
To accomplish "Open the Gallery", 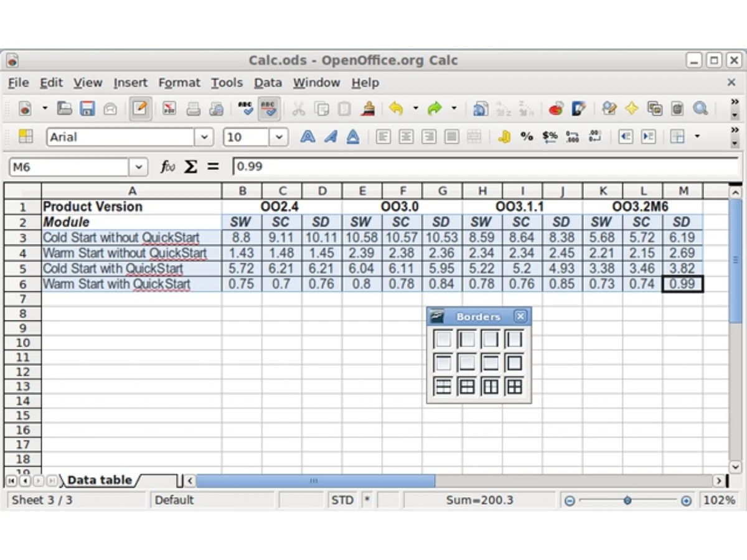I will (655, 109).
